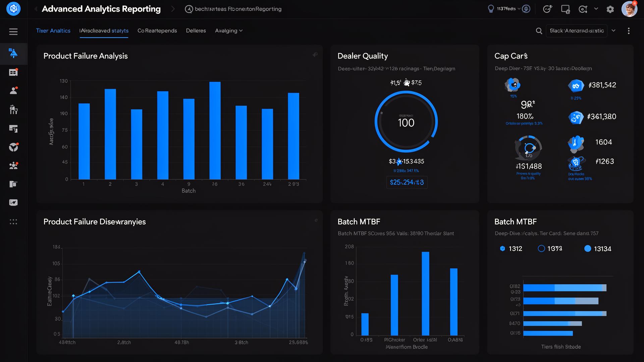Image resolution: width=644 pixels, height=362 pixels.
Task: Click the 180% value in Cap Cars
Action: [x=525, y=116]
